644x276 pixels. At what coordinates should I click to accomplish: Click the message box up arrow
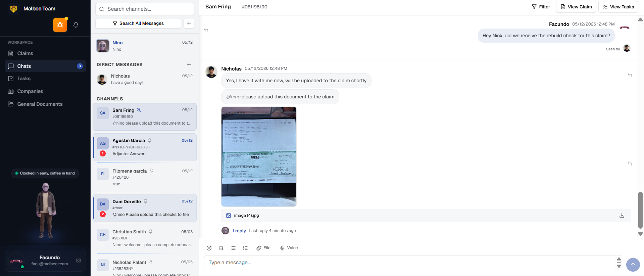619,259
